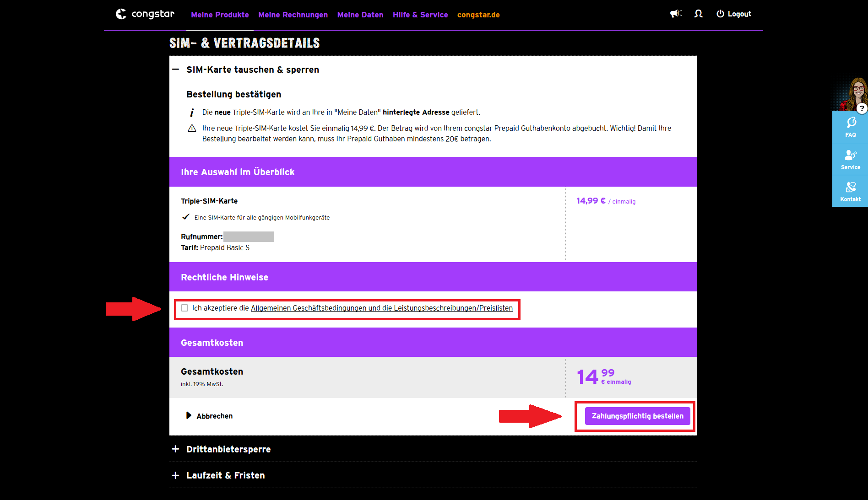Click the 'inkl. 19% MwSt.' note
Image resolution: width=868 pixels, height=500 pixels.
(x=202, y=384)
